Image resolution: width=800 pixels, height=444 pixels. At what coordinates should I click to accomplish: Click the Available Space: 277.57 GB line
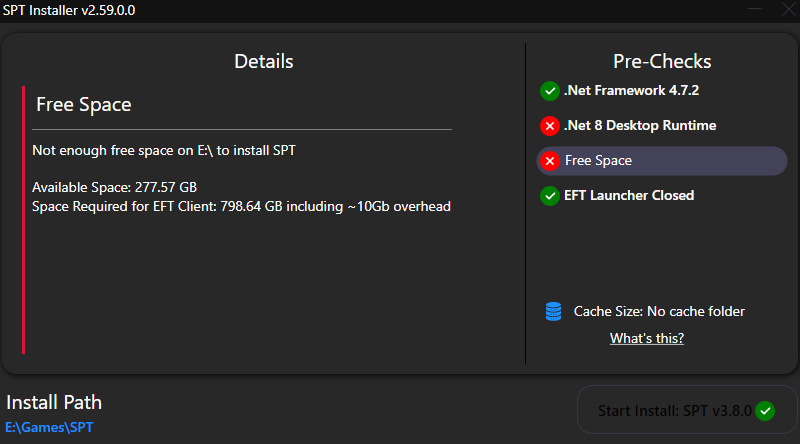pyautogui.click(x=115, y=188)
